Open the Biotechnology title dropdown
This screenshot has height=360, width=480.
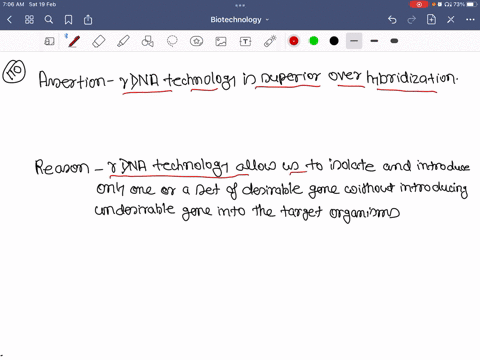[x=239, y=20]
